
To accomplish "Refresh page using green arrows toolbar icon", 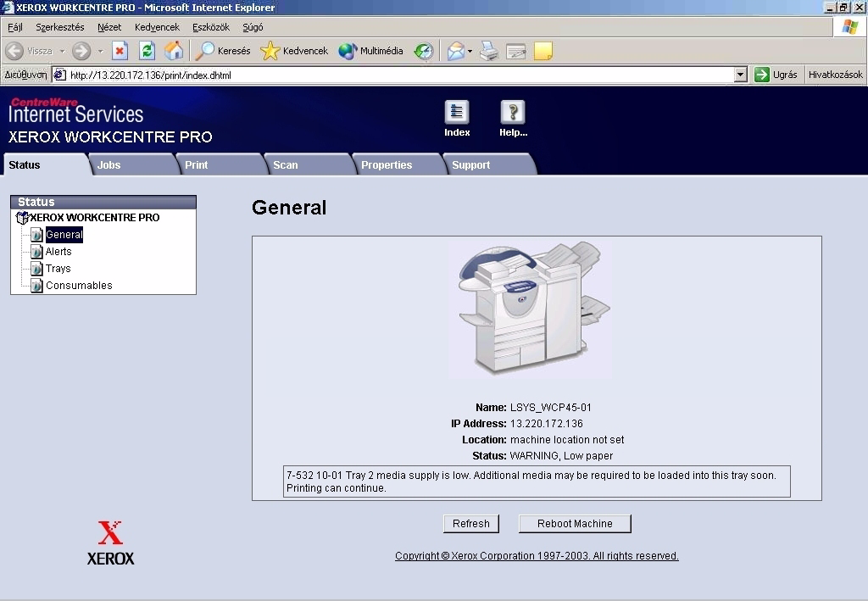I will (x=147, y=51).
